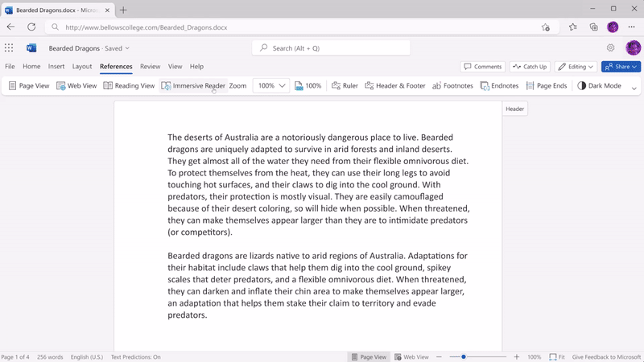Click the Header tag beside page
This screenshot has height=362, width=644.
click(514, 109)
